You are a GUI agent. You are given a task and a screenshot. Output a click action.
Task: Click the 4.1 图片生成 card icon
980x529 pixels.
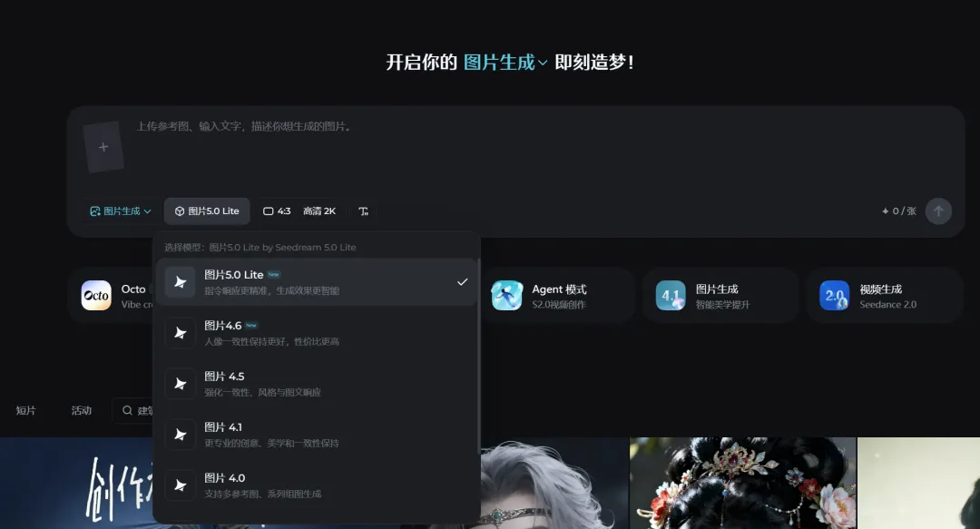(671, 295)
